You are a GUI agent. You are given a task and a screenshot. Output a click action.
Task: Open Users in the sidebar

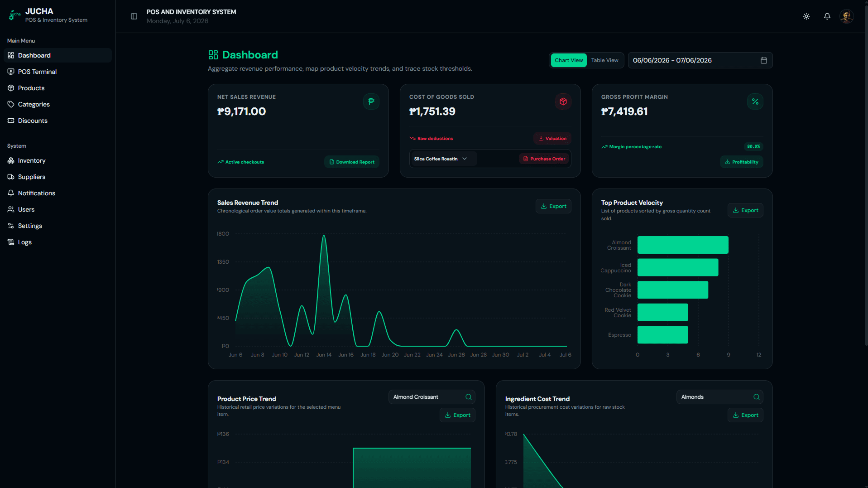click(58, 209)
